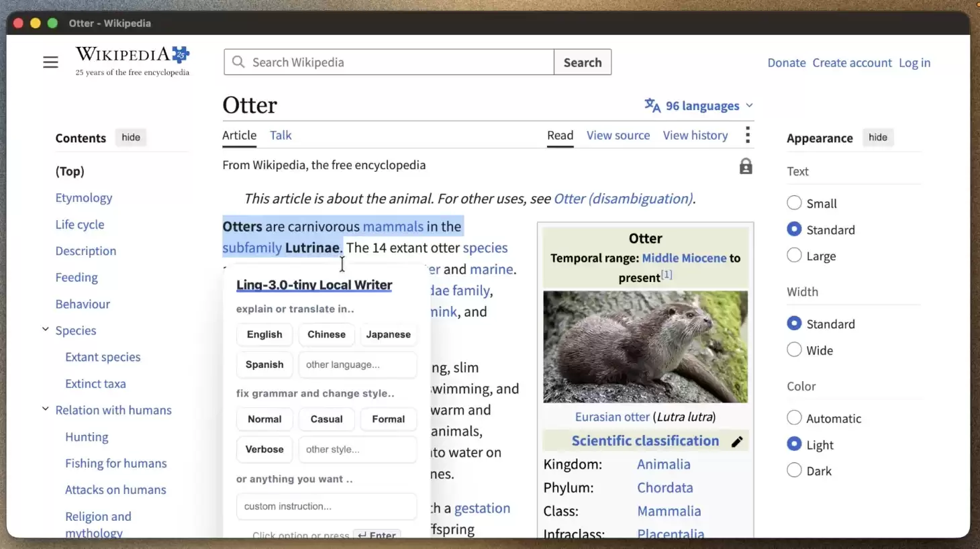Click the search magnifier icon

point(238,62)
